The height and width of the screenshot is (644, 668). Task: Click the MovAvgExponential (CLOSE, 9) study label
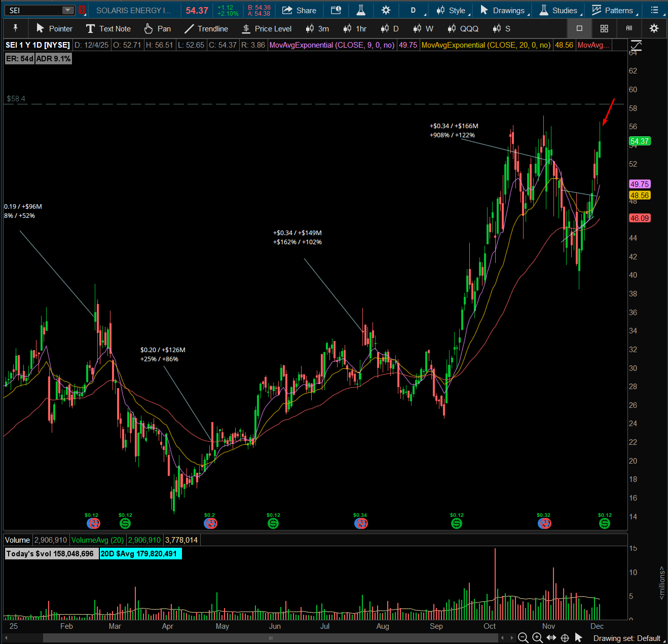[x=332, y=45]
